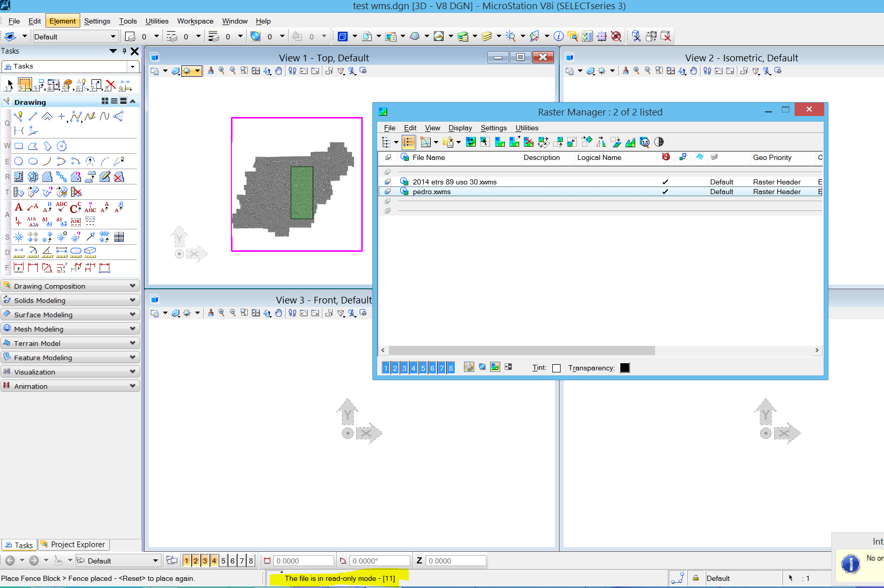The image size is (884, 588).
Task: Click the Detach raster red X icon
Action: coord(529,142)
